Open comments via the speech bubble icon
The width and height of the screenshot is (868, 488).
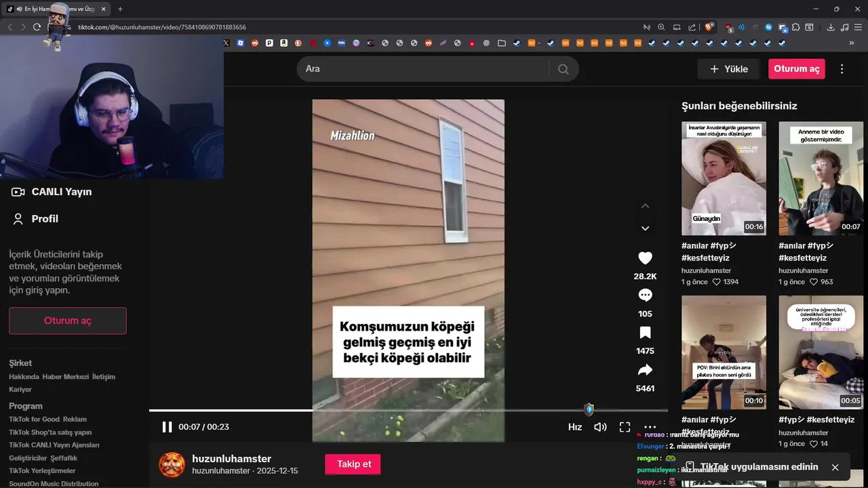pyautogui.click(x=645, y=295)
